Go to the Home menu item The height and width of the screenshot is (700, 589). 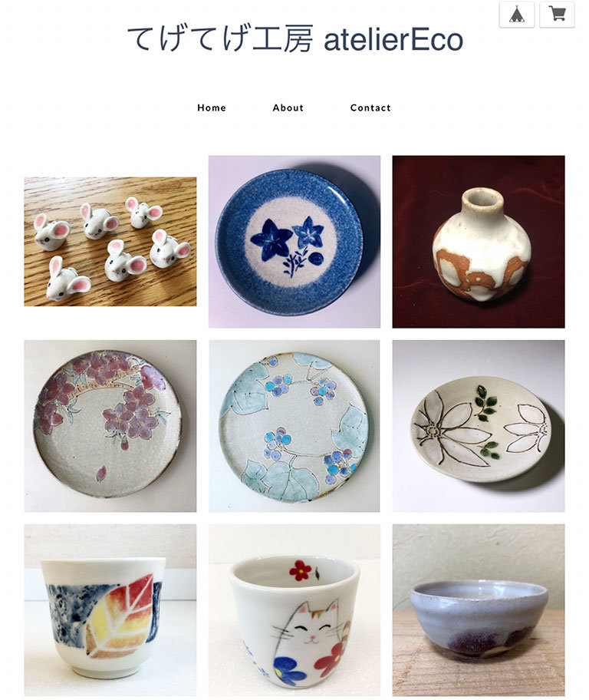pyautogui.click(x=212, y=107)
